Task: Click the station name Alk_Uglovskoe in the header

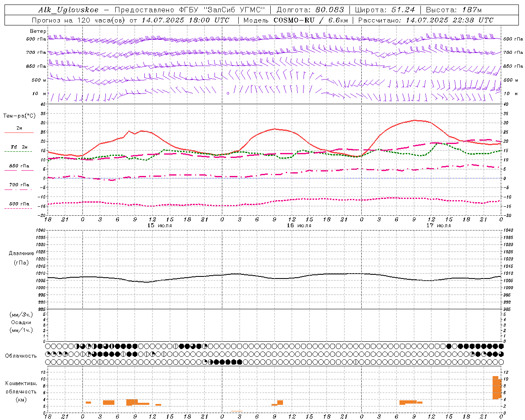Action: coord(68,10)
